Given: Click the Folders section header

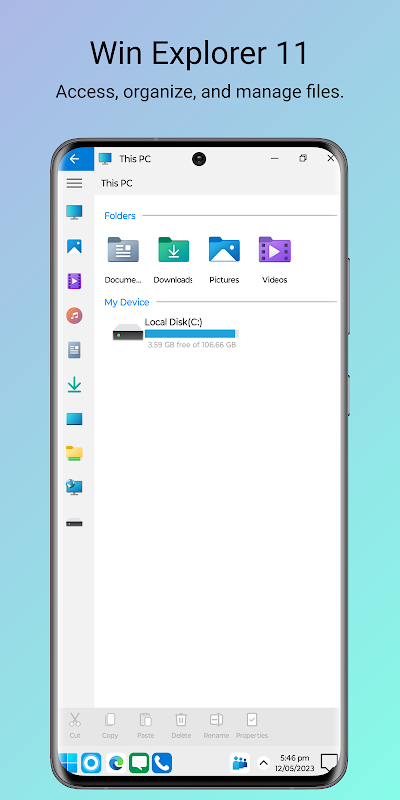Looking at the screenshot, I should click(120, 216).
